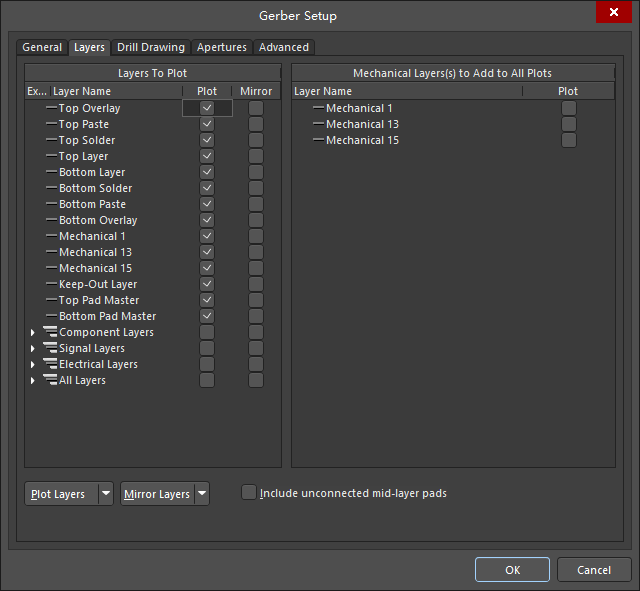Enable Include unconnected mid-layer pads
Screen dimensions: 640x591
249,492
